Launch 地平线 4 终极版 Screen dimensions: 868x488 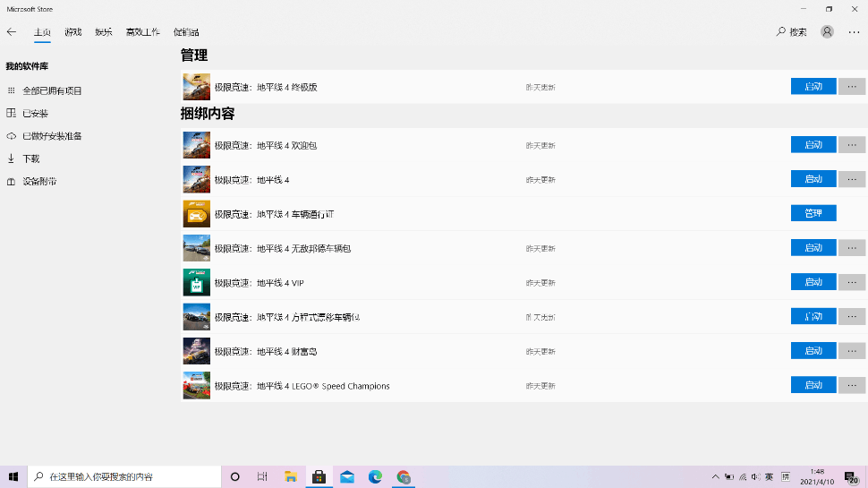tap(813, 87)
